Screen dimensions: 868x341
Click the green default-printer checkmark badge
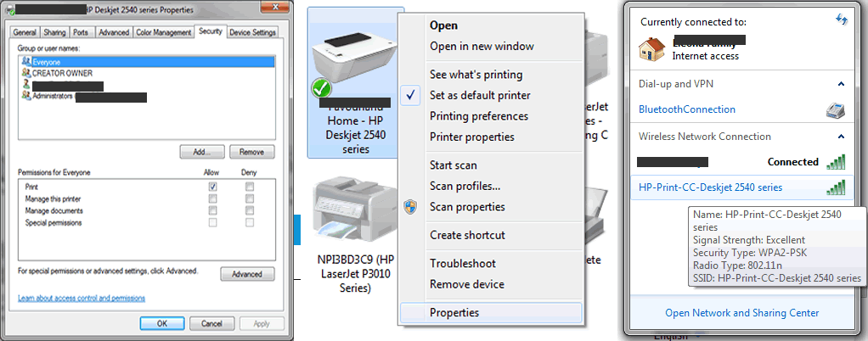(x=320, y=88)
